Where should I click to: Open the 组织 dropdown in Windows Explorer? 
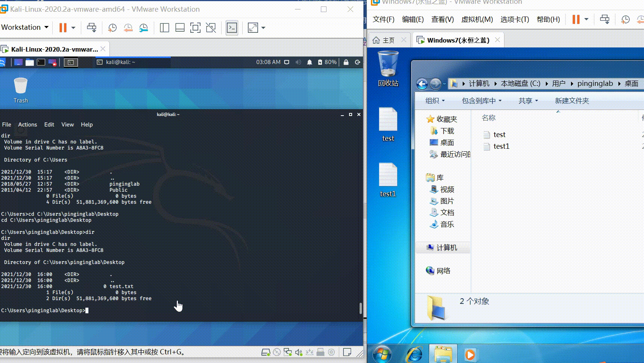pyautogui.click(x=434, y=101)
